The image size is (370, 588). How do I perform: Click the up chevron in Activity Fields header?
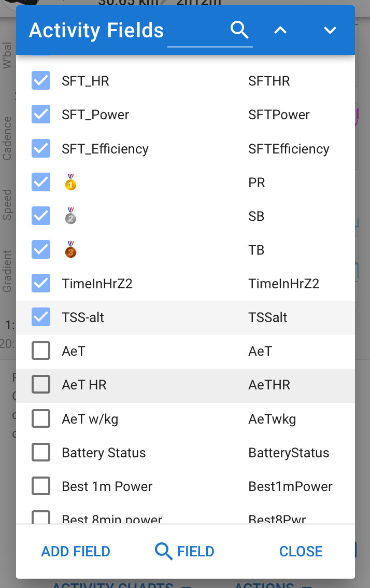pyautogui.click(x=280, y=30)
